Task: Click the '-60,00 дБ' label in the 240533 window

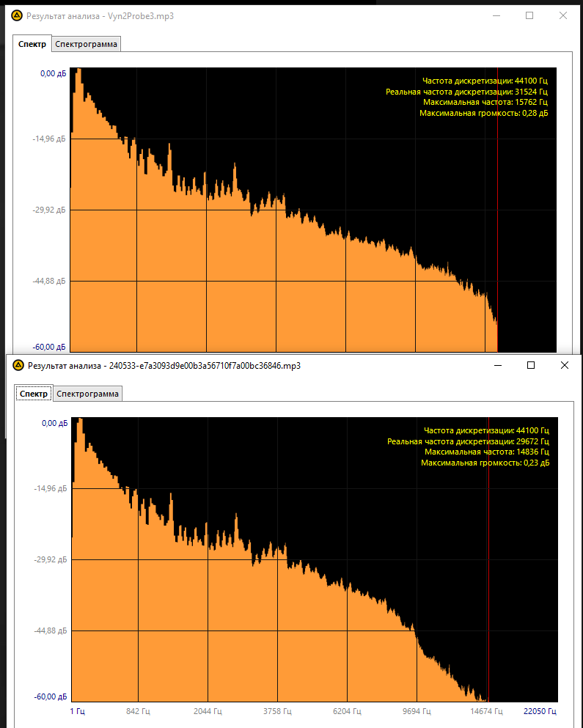Action: tap(51, 696)
